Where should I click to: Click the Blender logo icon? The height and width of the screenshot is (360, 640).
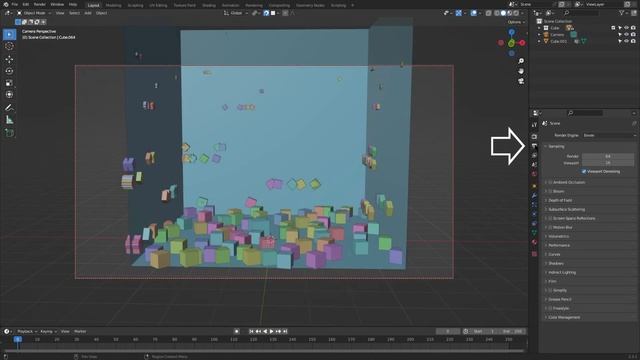tap(6, 4)
